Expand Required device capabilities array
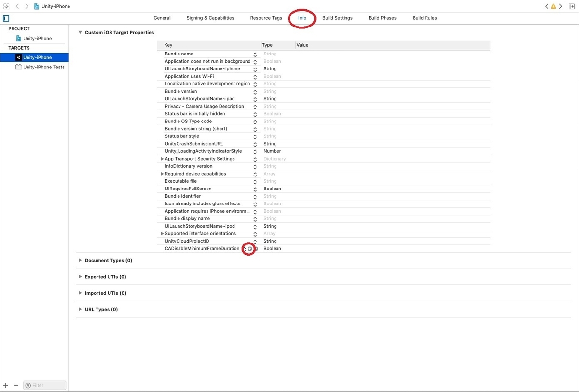This screenshot has width=579, height=392. tap(162, 174)
